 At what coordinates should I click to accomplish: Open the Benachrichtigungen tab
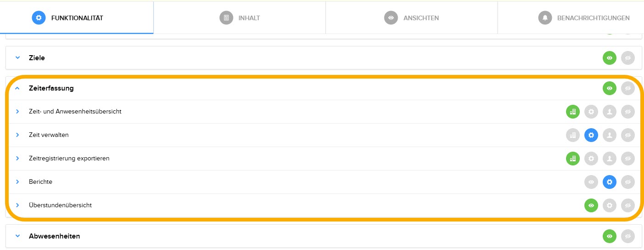[x=583, y=18]
